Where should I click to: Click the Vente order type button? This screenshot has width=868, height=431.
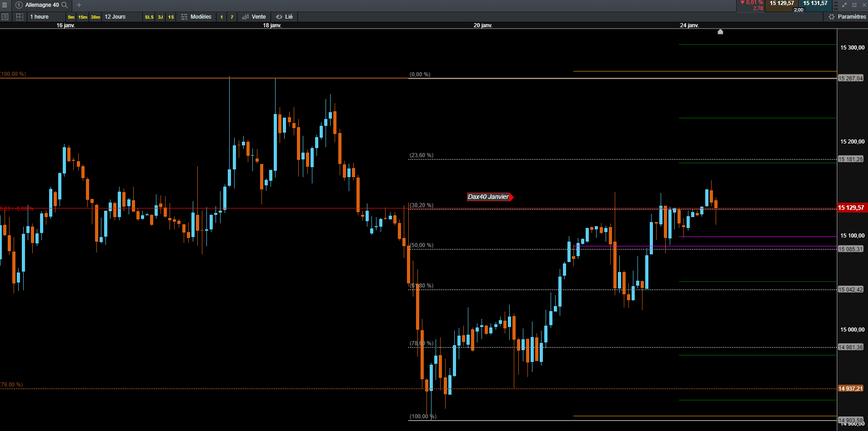point(254,17)
